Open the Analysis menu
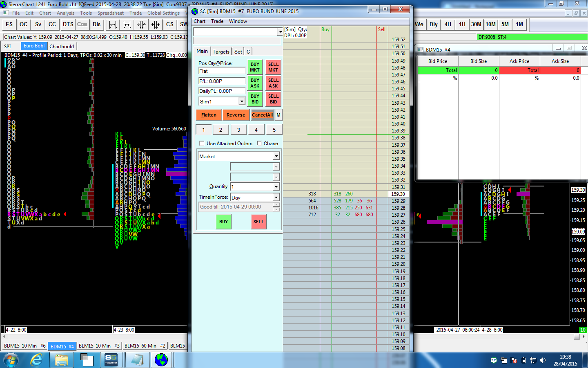588x368 pixels. click(x=66, y=13)
